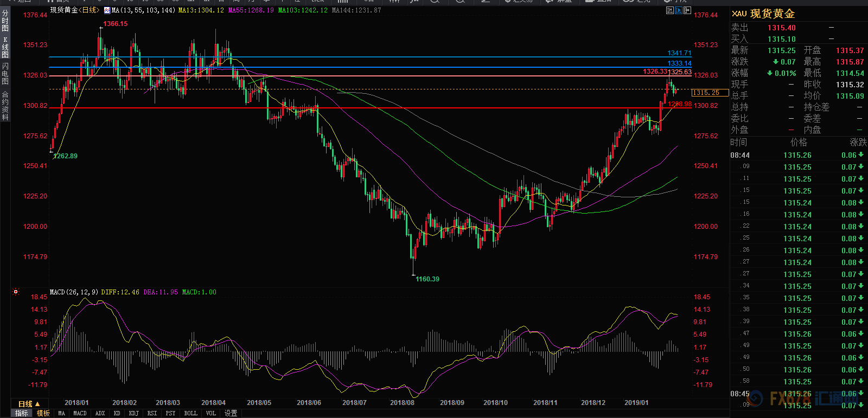Select the 1325.63 red line label

click(x=680, y=72)
